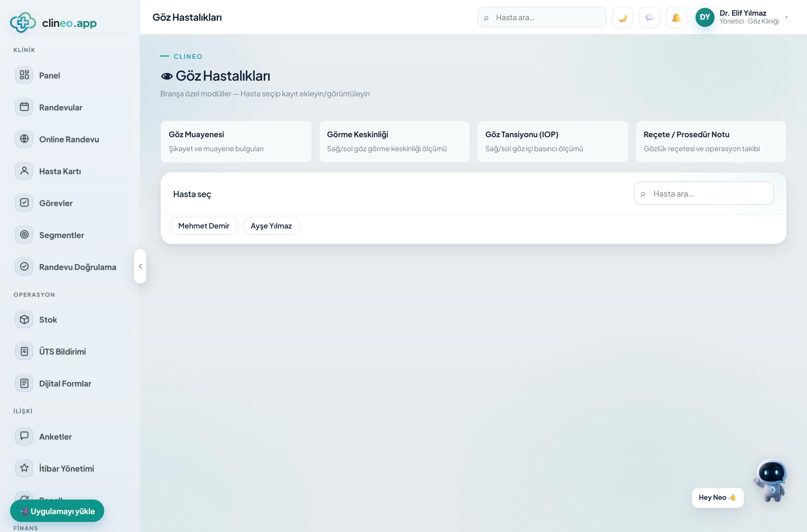807x532 pixels.
Task: Open Göz Tansiyonu (IOP) module card
Action: coord(553,141)
